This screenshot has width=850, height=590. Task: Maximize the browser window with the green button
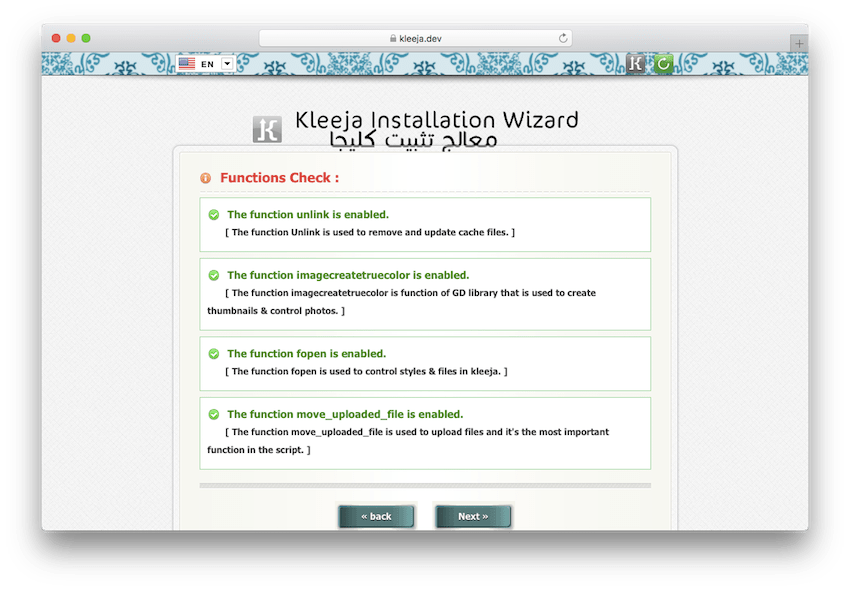click(86, 38)
